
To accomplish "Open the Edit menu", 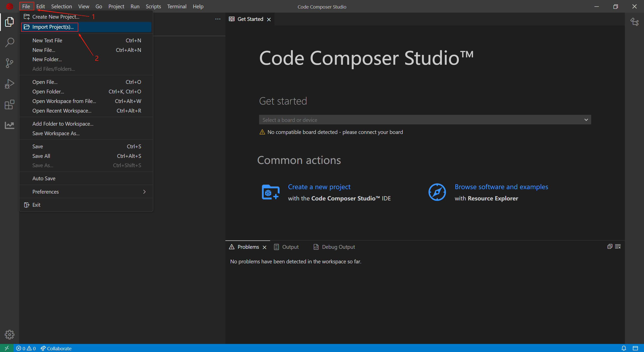I will 41,7.
